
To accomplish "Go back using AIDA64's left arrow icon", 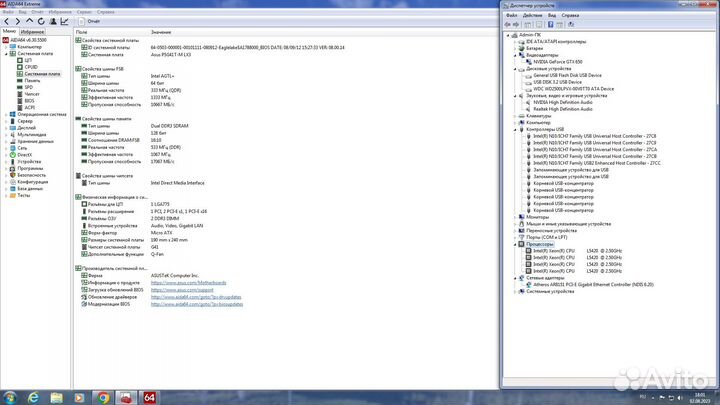I will point(6,21).
